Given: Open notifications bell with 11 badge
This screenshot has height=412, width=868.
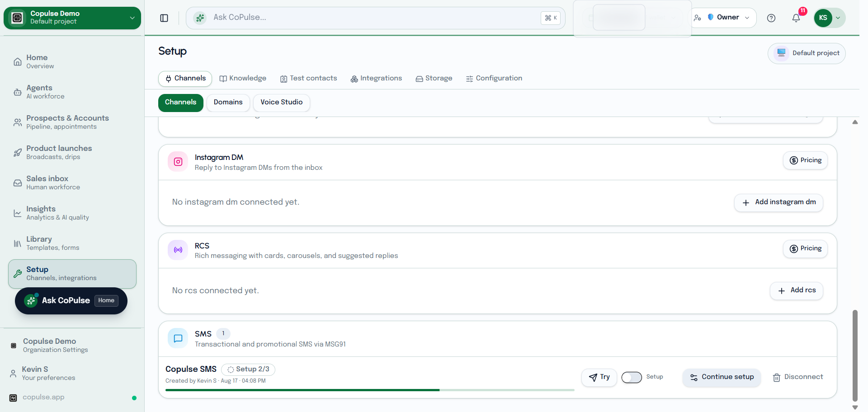Looking at the screenshot, I should pos(797,18).
